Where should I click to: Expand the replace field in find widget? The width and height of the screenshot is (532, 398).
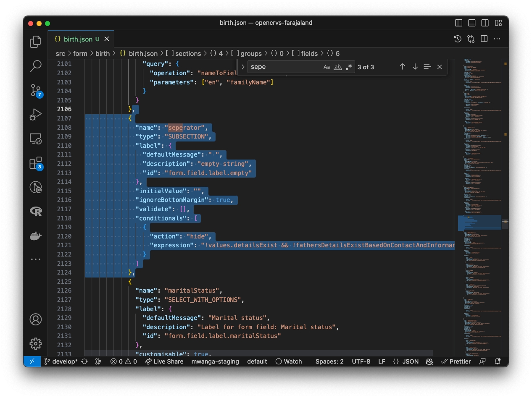(243, 67)
